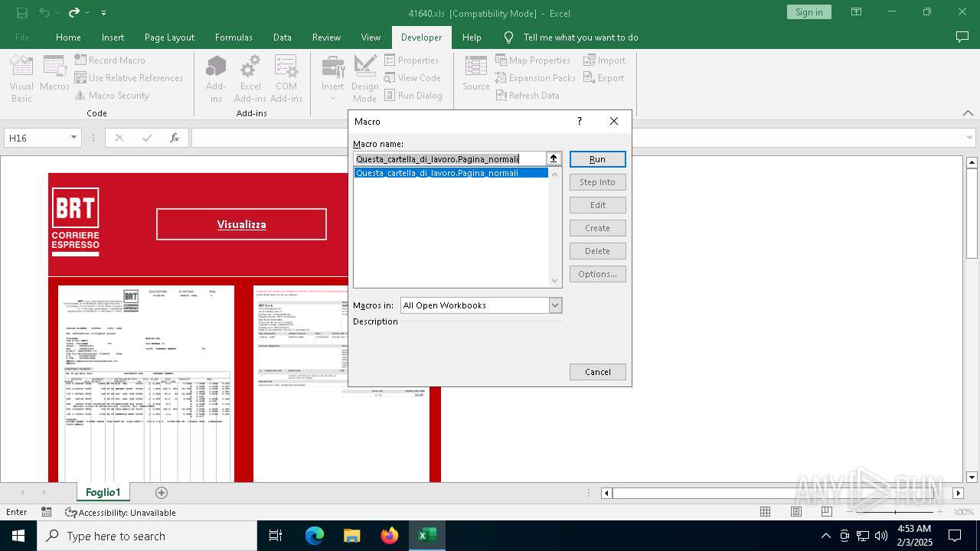Switch to the Insert tab
The height and width of the screenshot is (551, 980).
pyautogui.click(x=113, y=37)
